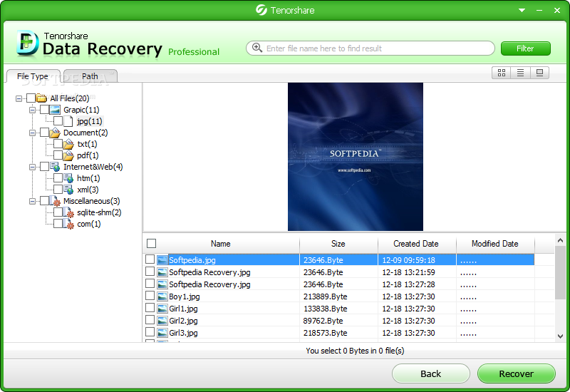
Task: Collapse the Document(2) tree node
Action: pos(32,133)
